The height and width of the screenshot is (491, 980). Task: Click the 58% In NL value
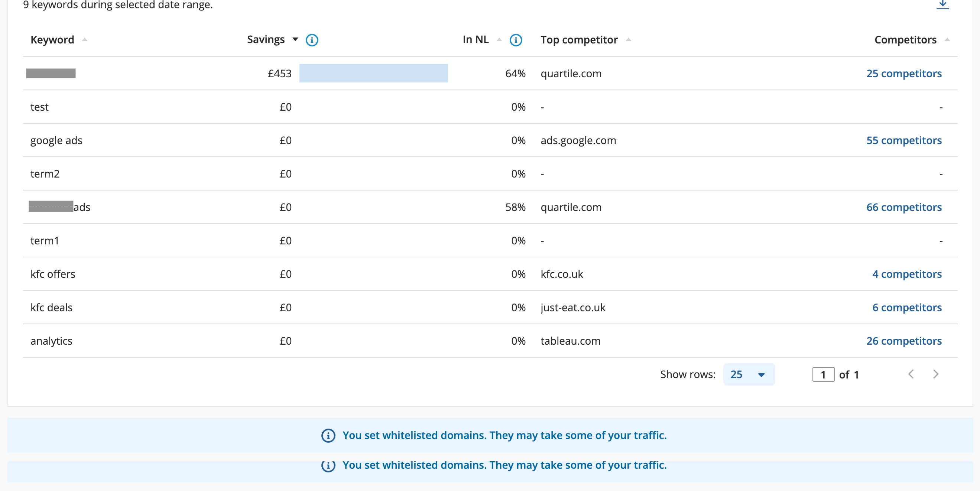515,207
